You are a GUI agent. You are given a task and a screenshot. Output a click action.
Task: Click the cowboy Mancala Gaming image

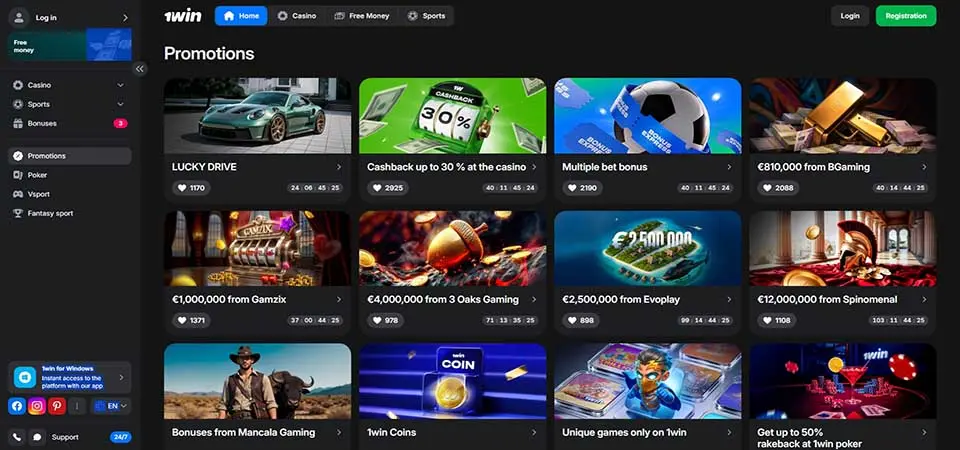(x=258, y=381)
